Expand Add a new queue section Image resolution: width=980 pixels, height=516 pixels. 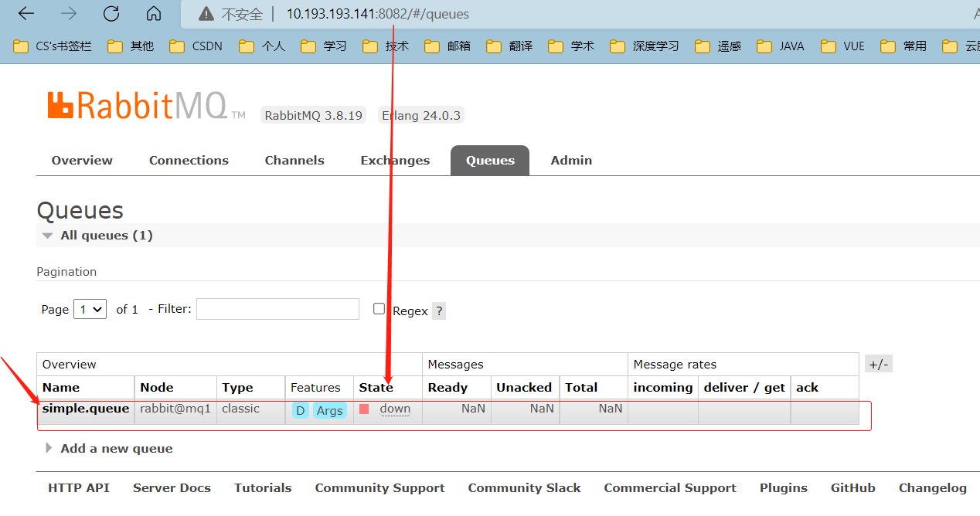tap(109, 448)
